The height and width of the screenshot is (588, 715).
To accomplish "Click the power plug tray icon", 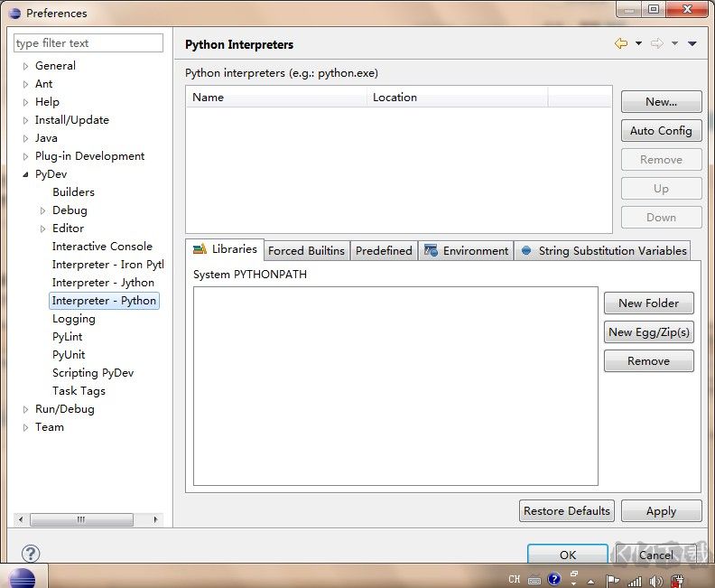I will coord(677,580).
